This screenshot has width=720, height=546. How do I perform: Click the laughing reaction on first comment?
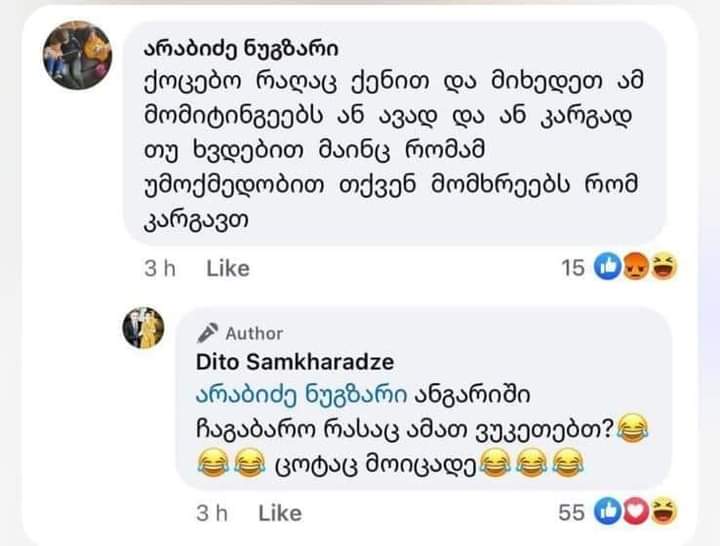coord(664,267)
